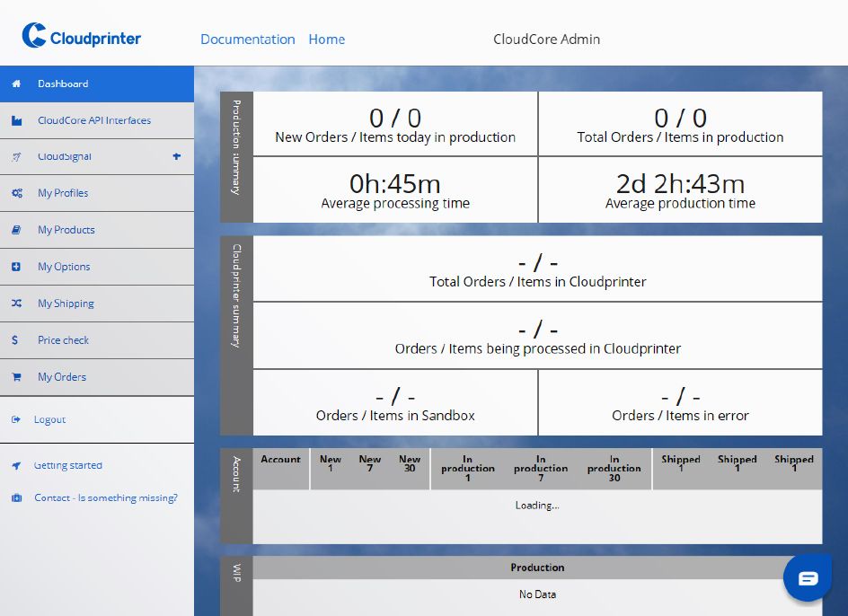Open CloudCore API Interfaces menu item
This screenshot has width=848, height=616.
[97, 120]
